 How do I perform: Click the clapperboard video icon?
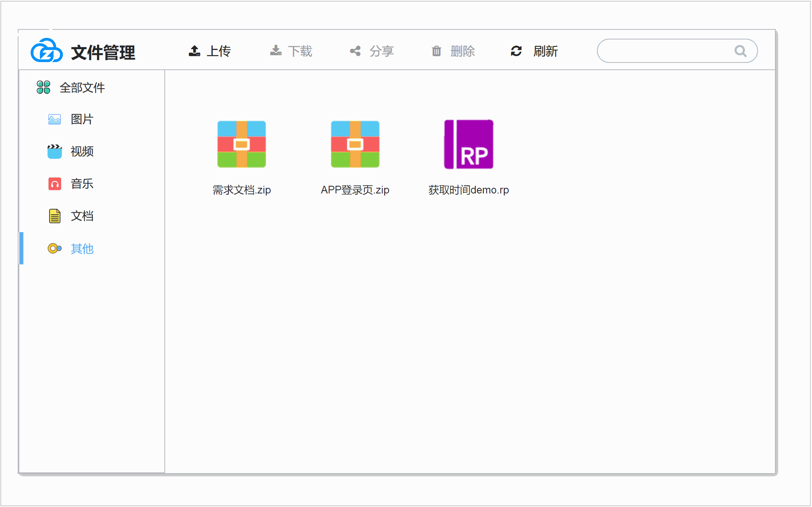55,152
